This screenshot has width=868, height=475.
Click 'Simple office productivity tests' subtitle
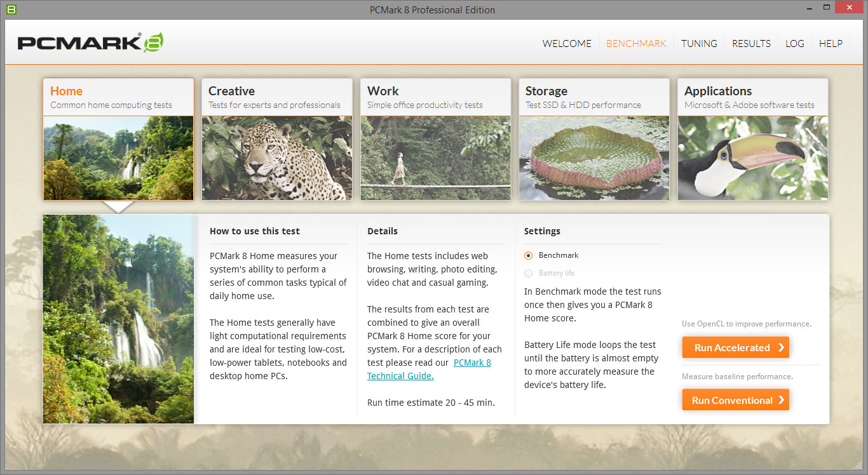[425, 105]
